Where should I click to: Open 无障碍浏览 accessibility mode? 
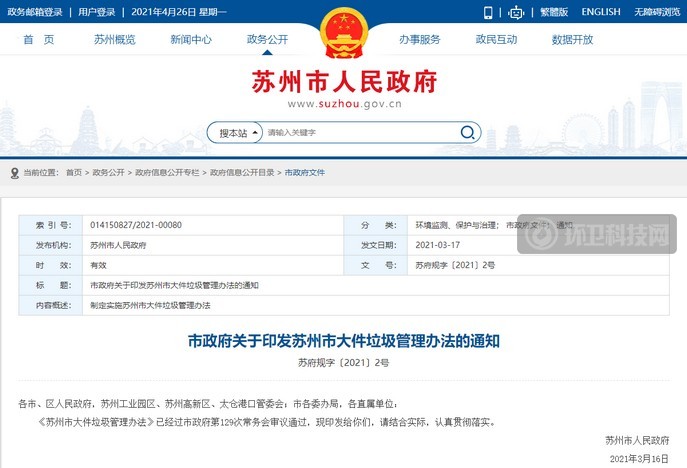(657, 12)
